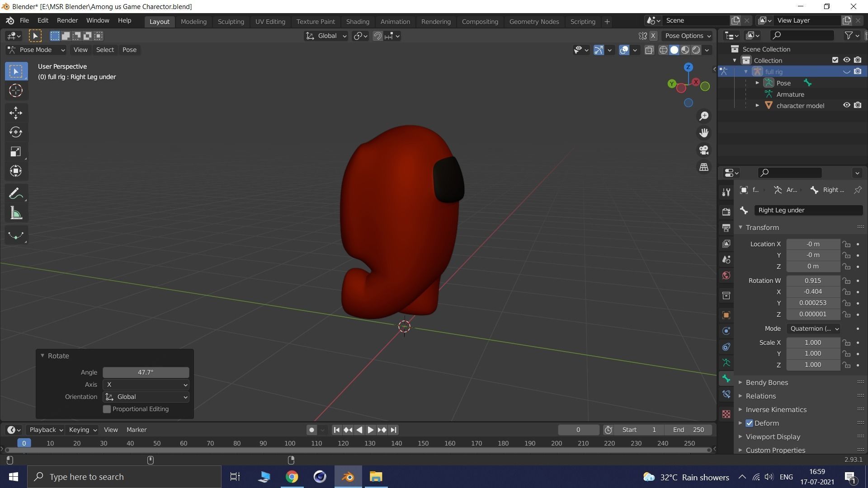
Task: Click the Scale X value field
Action: coord(813,343)
